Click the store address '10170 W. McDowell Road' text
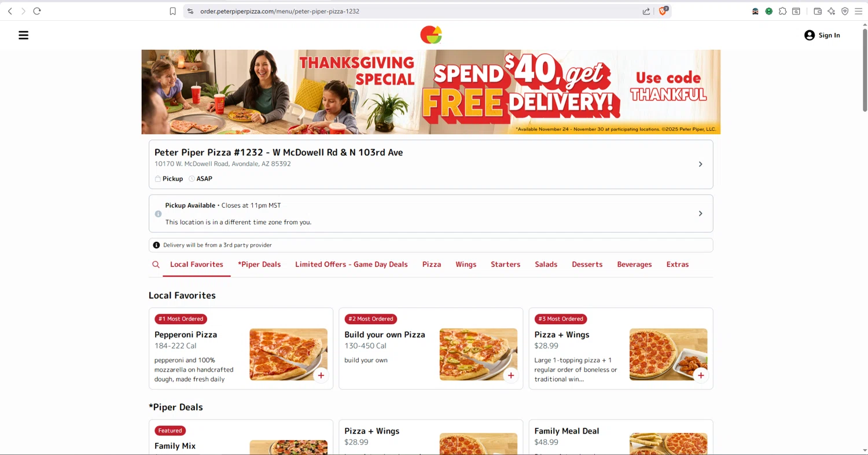Image resolution: width=868 pixels, height=455 pixels. [x=223, y=164]
